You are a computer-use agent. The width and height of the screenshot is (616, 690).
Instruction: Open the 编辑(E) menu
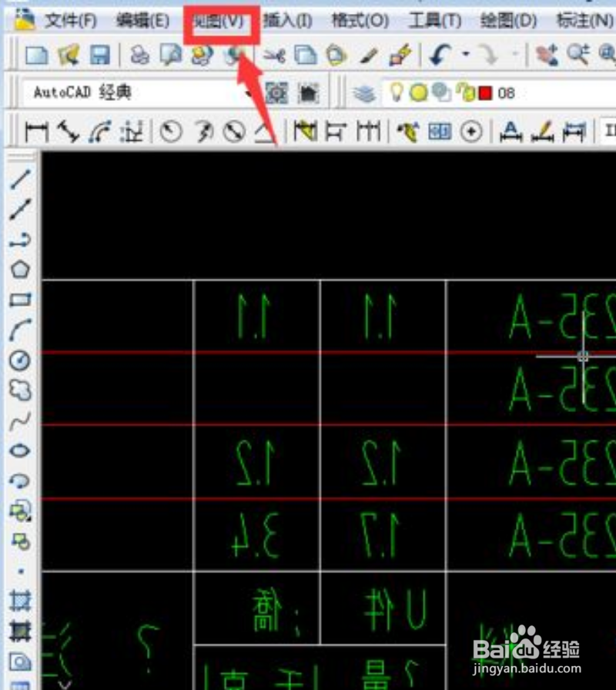point(143,21)
